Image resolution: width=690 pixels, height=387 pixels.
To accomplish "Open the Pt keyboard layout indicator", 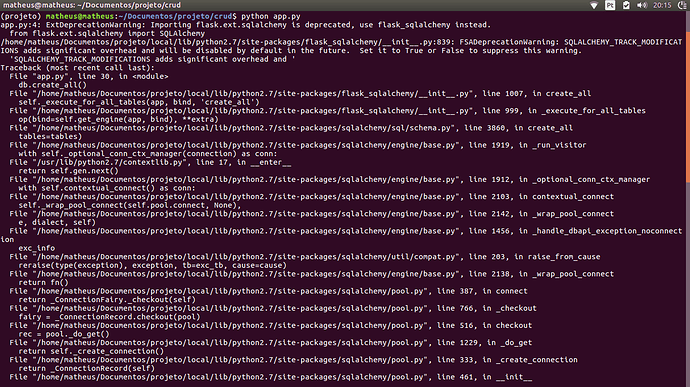I will (610, 5).
